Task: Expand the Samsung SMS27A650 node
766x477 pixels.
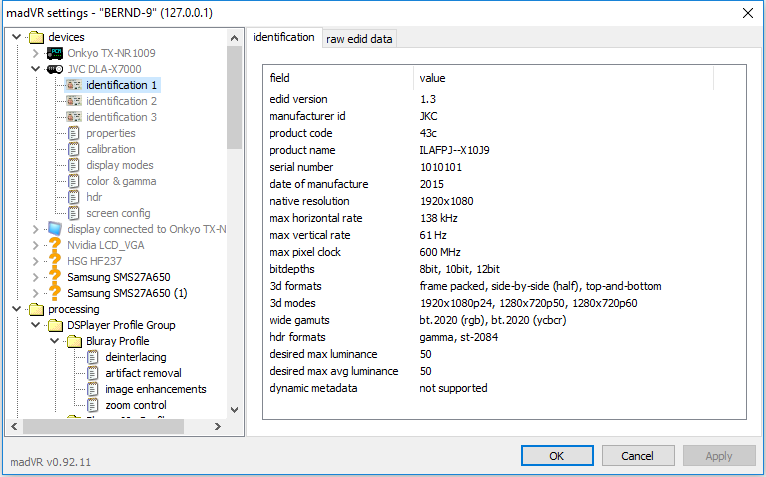Action: click(35, 277)
